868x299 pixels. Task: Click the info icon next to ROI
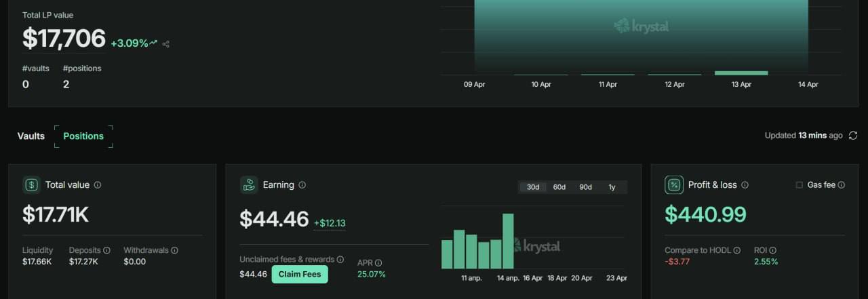click(773, 250)
